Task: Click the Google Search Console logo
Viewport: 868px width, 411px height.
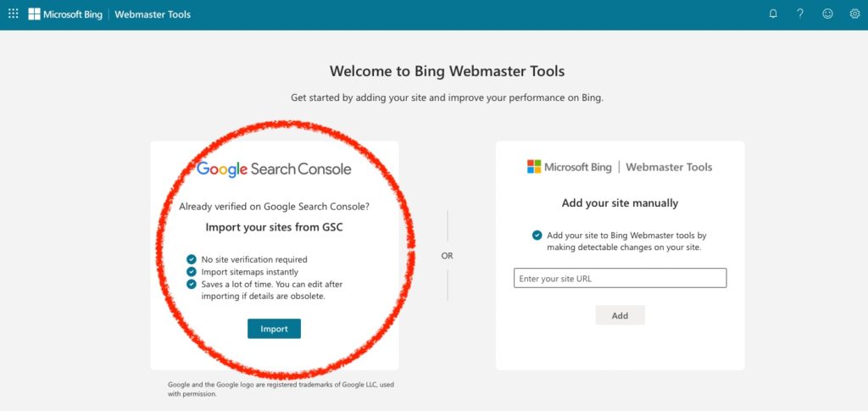Action: (x=274, y=169)
